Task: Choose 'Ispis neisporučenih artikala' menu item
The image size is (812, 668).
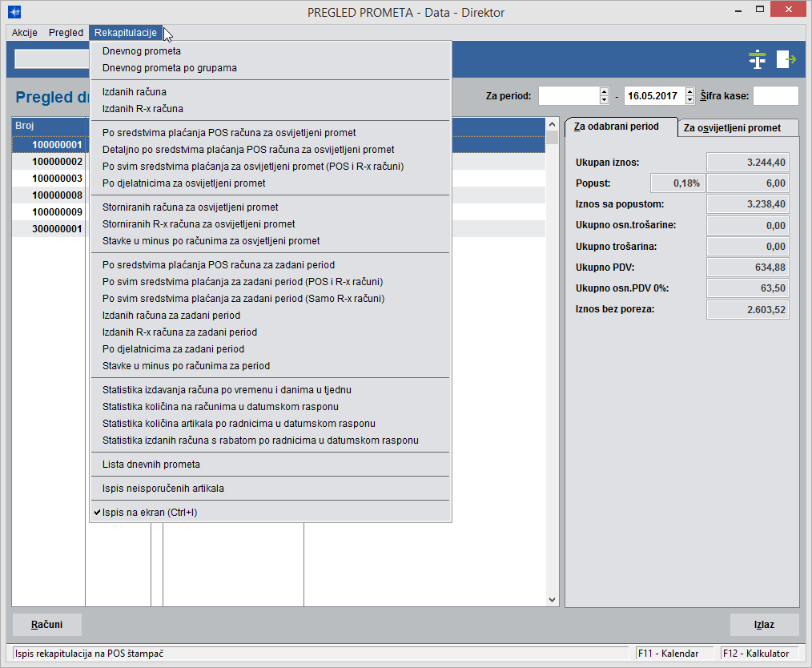Action: pos(163,489)
